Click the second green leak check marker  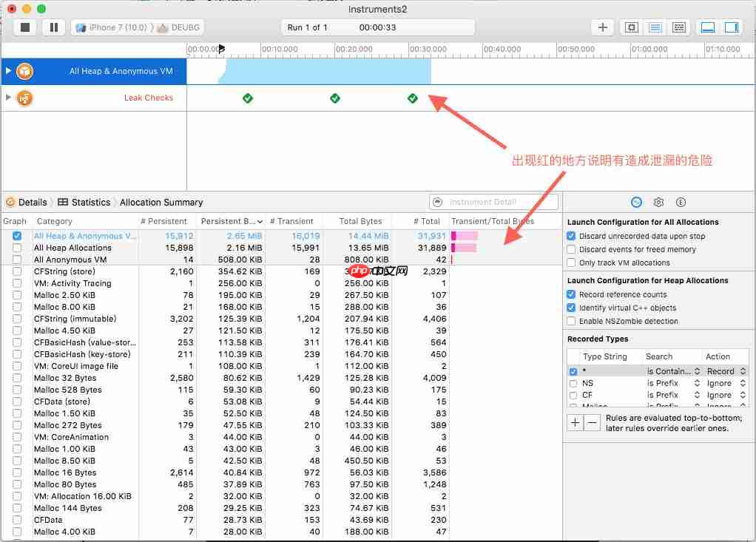pyautogui.click(x=335, y=98)
